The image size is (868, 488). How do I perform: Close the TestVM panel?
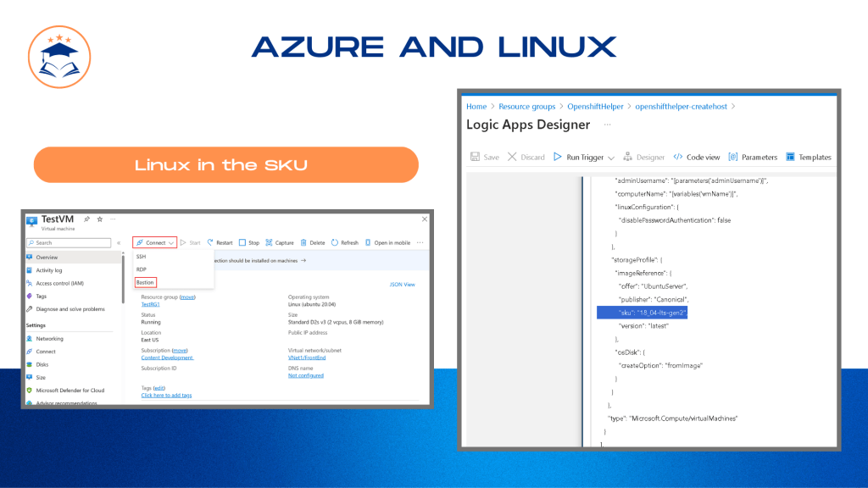coord(425,219)
